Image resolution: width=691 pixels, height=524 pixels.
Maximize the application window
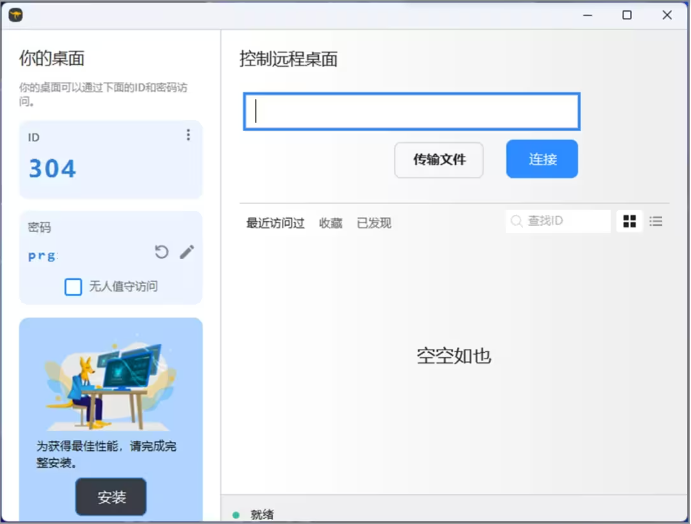[627, 15]
